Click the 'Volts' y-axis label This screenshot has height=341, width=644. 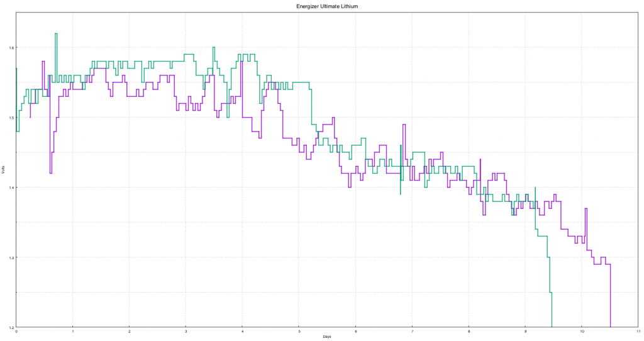point(3,170)
